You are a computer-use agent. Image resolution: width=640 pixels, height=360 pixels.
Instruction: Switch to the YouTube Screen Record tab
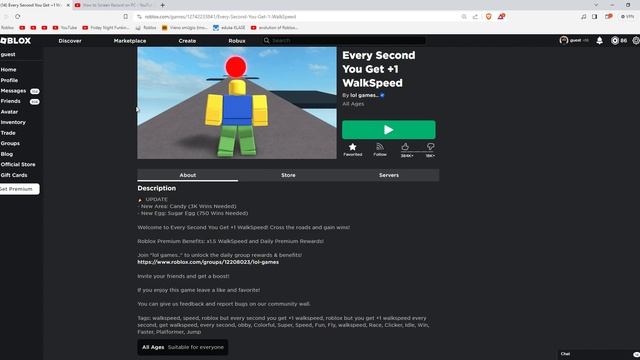[113, 5]
